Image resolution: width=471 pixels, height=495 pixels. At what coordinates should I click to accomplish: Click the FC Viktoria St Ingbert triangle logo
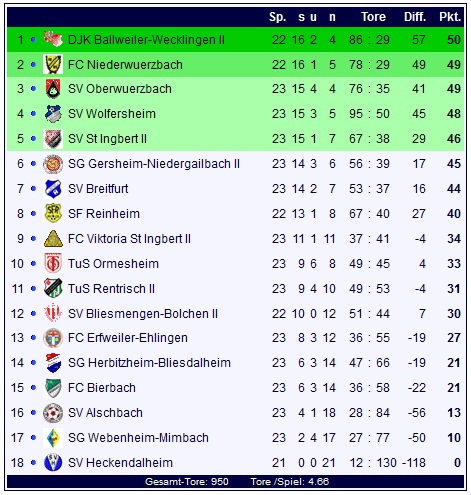point(53,239)
